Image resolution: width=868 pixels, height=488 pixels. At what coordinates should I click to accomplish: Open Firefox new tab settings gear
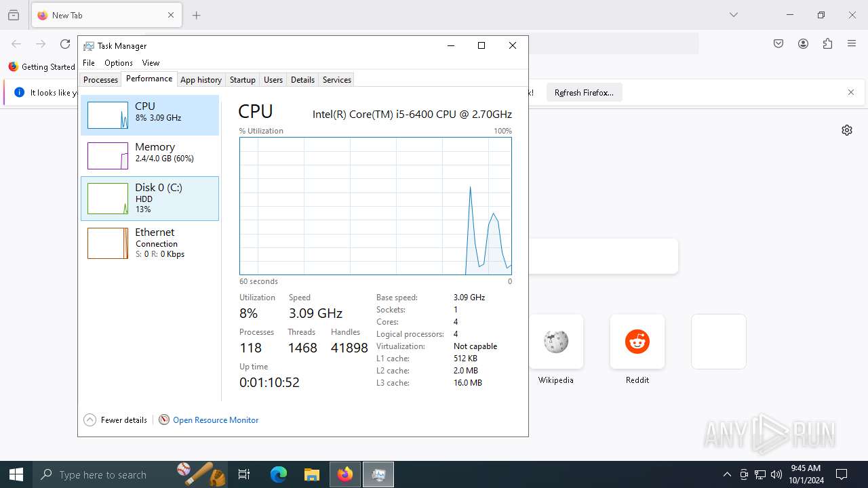847,130
